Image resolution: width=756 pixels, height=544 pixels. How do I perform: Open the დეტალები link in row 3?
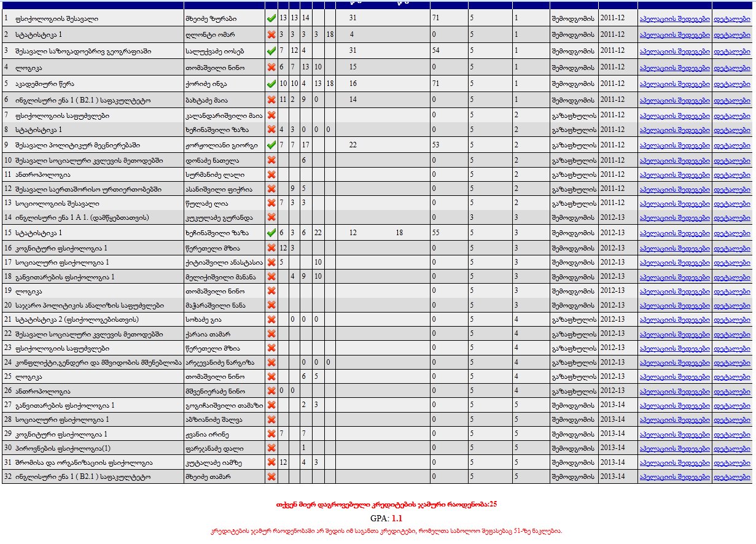731,51
